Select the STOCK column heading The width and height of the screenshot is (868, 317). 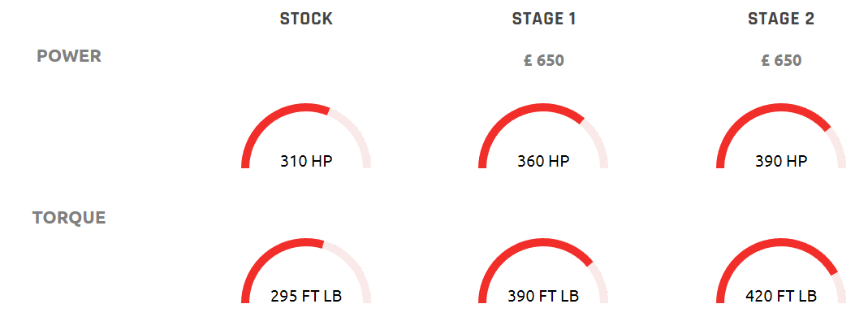coord(306,19)
